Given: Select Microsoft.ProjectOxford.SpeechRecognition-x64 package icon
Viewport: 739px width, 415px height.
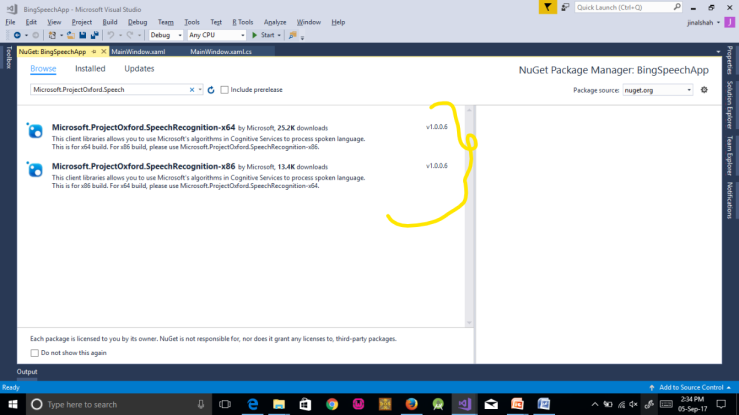Looking at the screenshot, I should pos(36,130).
